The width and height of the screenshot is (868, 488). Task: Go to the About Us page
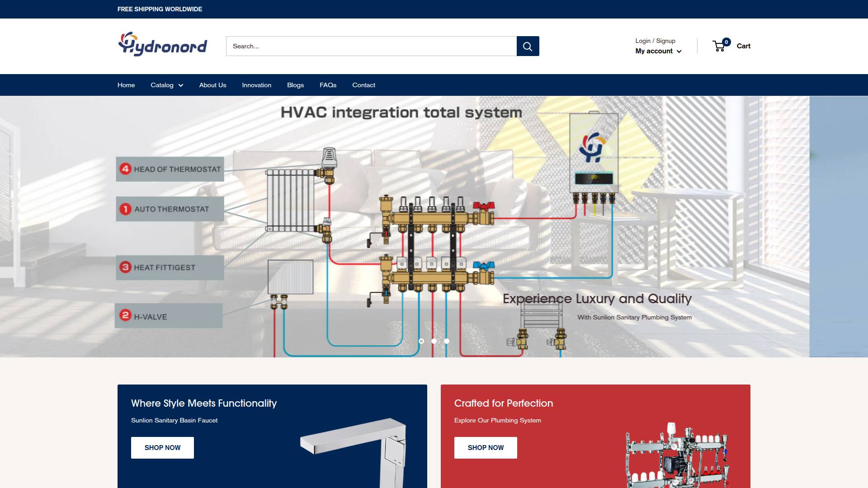click(x=212, y=85)
